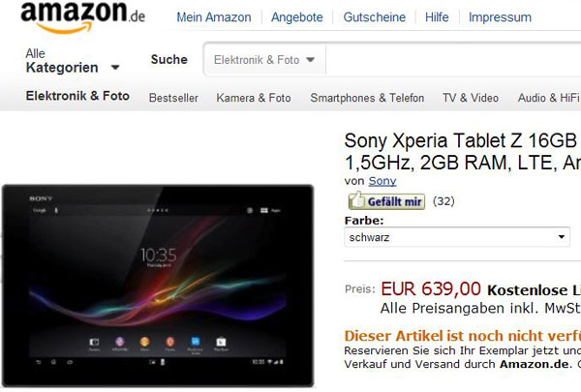Click the Xperia tablet product image
The height and width of the screenshot is (392, 581).
tap(158, 286)
